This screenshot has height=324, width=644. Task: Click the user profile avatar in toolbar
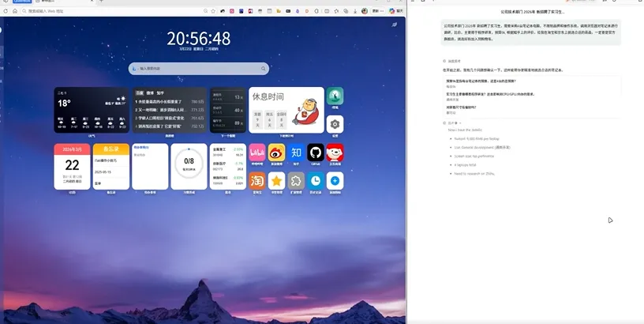coord(365,11)
